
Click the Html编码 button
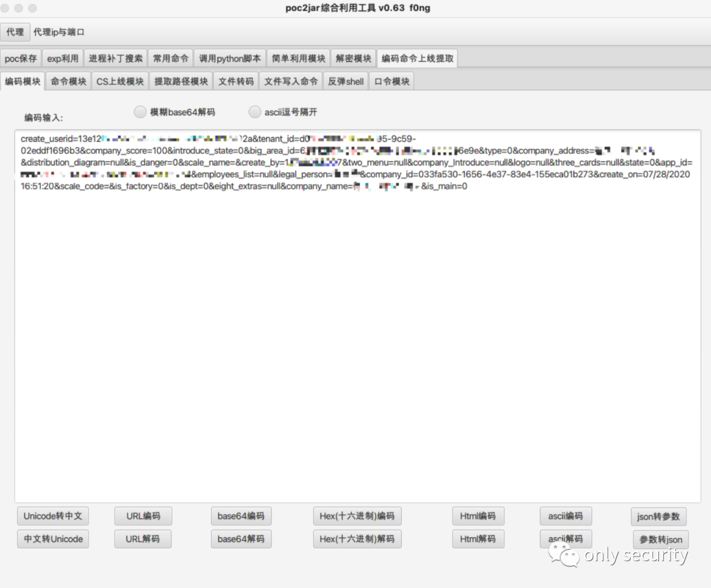(x=479, y=516)
